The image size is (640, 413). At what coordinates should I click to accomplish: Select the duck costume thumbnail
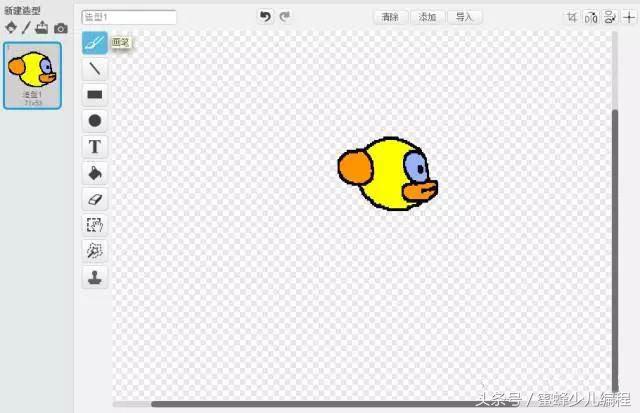coord(33,75)
